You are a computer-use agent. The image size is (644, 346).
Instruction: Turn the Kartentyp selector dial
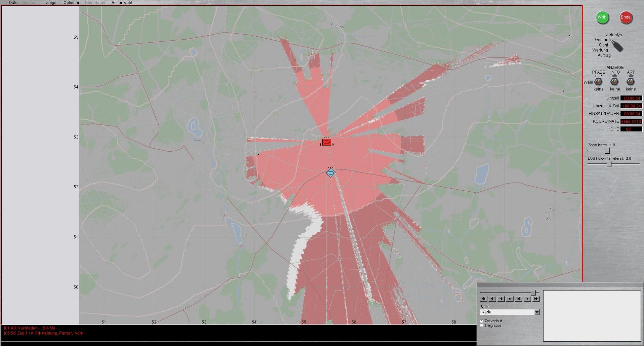617,46
